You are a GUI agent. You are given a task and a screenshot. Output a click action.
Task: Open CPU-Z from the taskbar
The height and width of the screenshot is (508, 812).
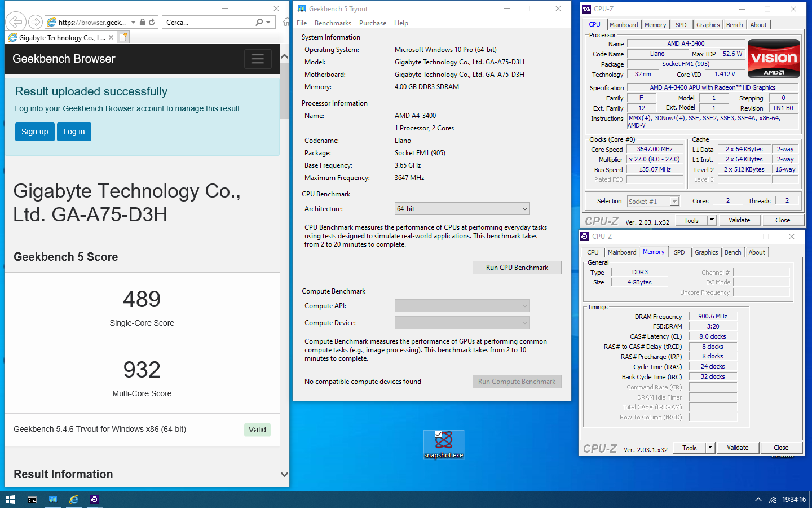tap(95, 500)
